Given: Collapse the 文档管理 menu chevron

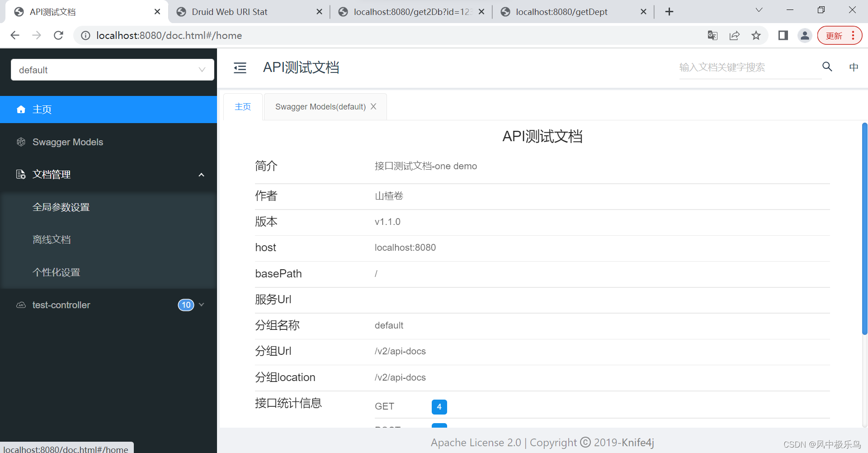Looking at the screenshot, I should 202,175.
